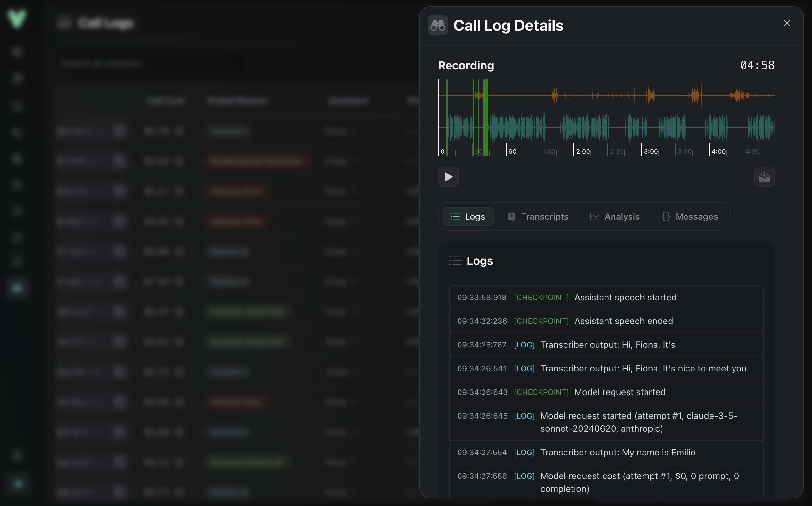Click the list icon next to Logs heading
Image resolution: width=812 pixels, height=506 pixels.
click(455, 261)
